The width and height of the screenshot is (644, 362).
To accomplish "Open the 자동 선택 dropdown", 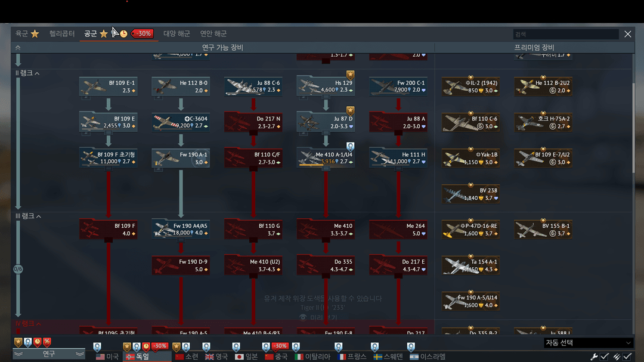I will pyautogui.click(x=587, y=343).
